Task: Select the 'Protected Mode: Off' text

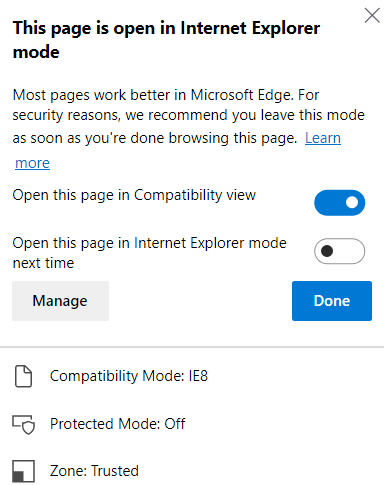Action: tap(117, 424)
